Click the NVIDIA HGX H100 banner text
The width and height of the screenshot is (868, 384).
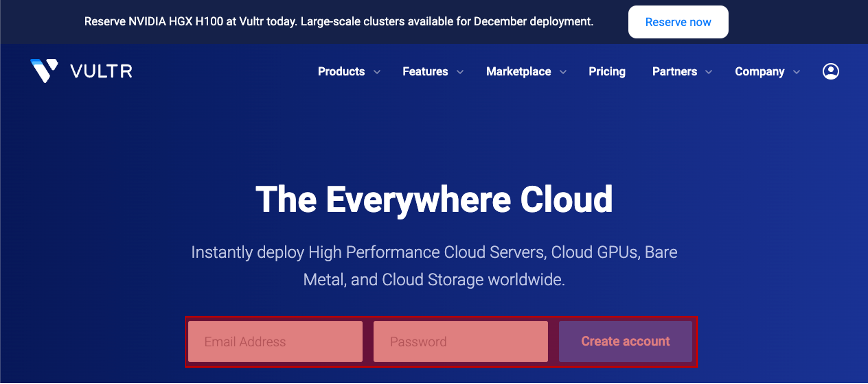(338, 22)
